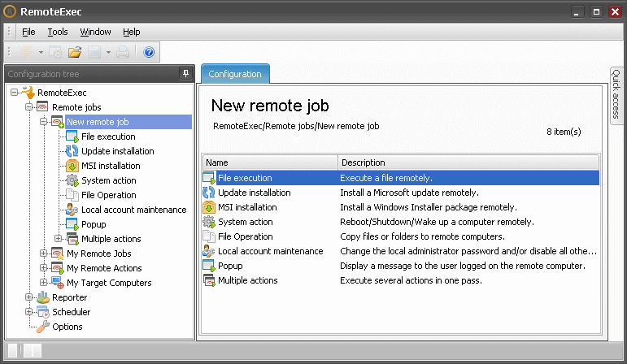This screenshot has height=364, width=627.
Task: Expand the Scheduler node
Action: (28, 312)
